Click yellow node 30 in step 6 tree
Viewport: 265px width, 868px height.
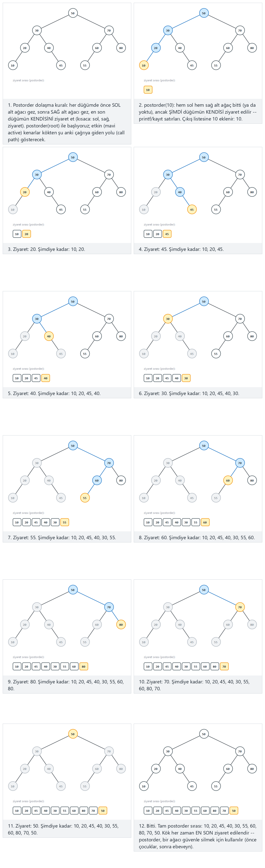click(168, 319)
